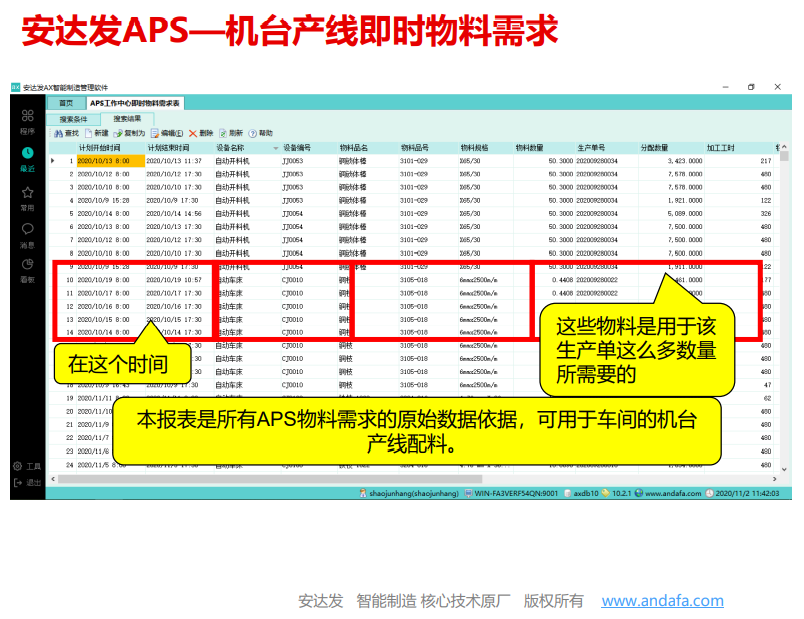Click the vertical scrollbar thumb
This screenshot has height=619, width=804.
(x=784, y=156)
